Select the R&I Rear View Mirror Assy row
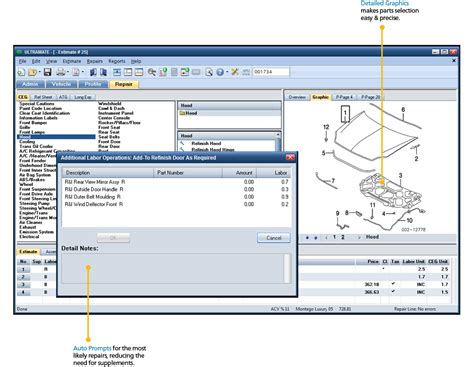Screen dimensions: 474x367 pos(177,182)
